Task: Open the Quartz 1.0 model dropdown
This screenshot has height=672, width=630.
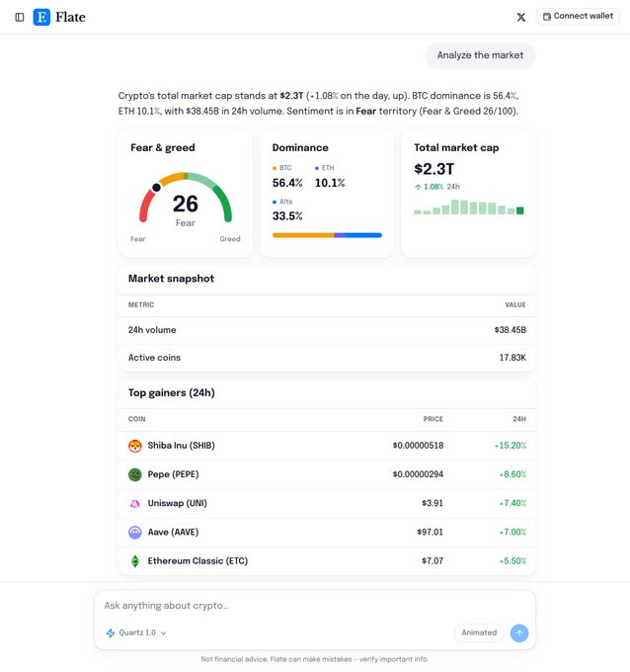Action: click(x=136, y=632)
